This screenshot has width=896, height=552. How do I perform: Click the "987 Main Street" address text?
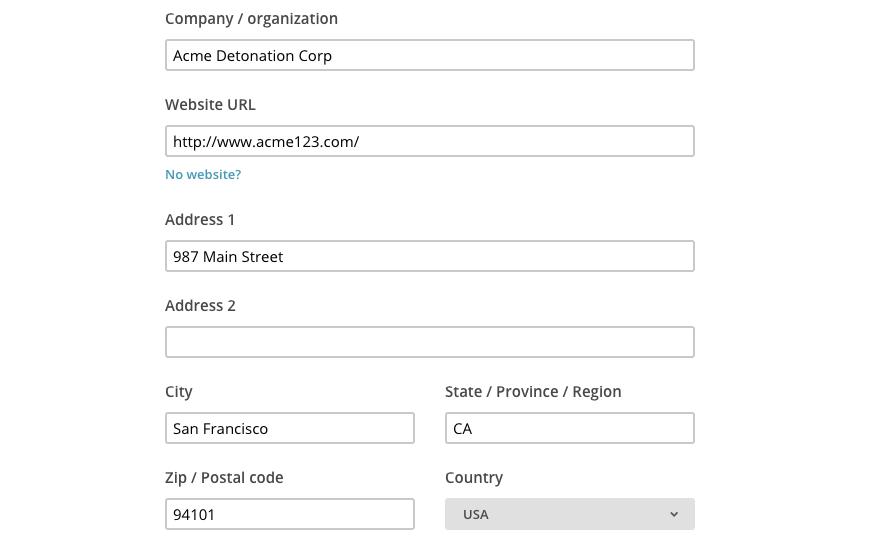pos(228,257)
